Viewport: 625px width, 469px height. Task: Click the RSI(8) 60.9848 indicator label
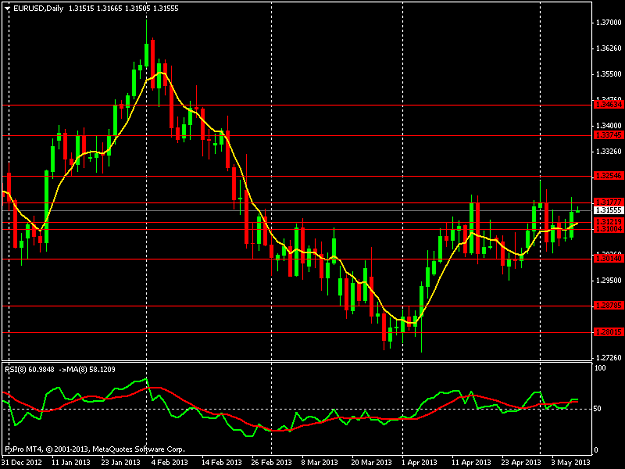point(29,369)
